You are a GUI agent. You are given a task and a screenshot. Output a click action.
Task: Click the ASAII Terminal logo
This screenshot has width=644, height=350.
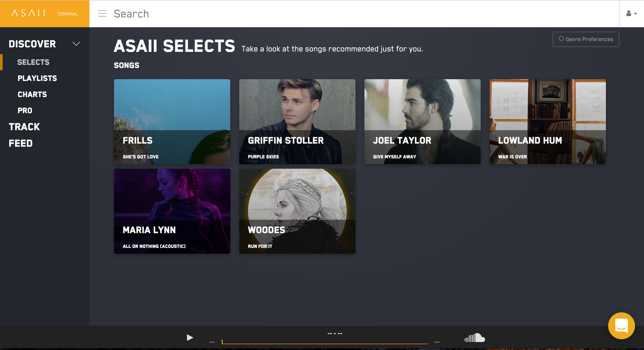tap(45, 14)
